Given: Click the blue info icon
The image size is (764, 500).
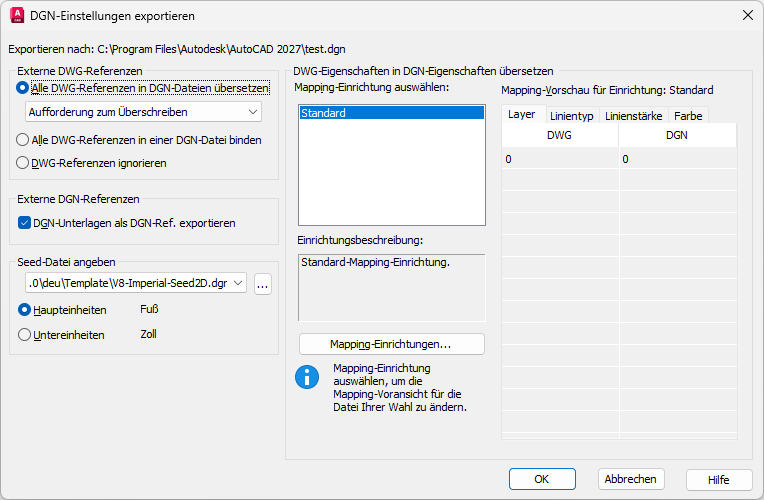Looking at the screenshot, I should pyautogui.click(x=306, y=377).
